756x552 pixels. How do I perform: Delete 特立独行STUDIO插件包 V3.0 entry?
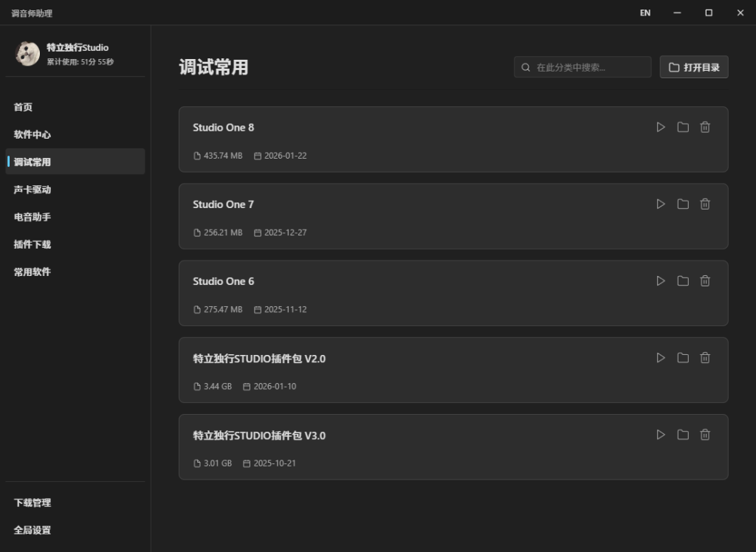tap(705, 435)
